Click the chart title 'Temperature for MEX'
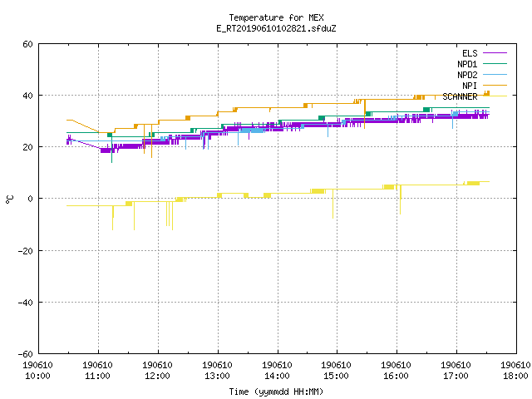Screen dimensions: 532x399 pos(276,17)
